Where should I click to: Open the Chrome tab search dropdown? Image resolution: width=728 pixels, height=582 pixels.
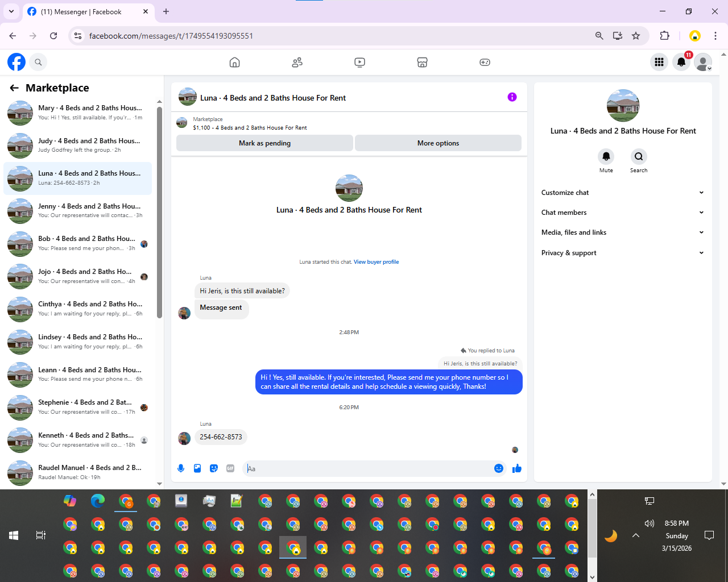pyautogui.click(x=11, y=11)
